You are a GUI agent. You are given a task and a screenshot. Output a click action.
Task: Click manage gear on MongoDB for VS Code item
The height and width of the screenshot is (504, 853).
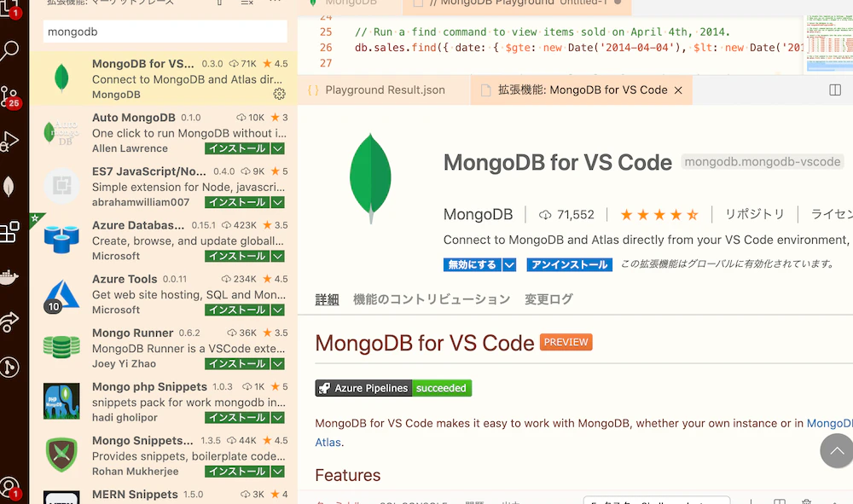tap(279, 94)
